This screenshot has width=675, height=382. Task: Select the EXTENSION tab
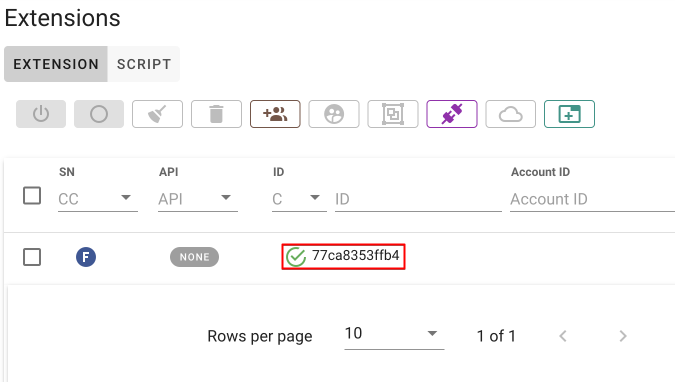(x=56, y=64)
